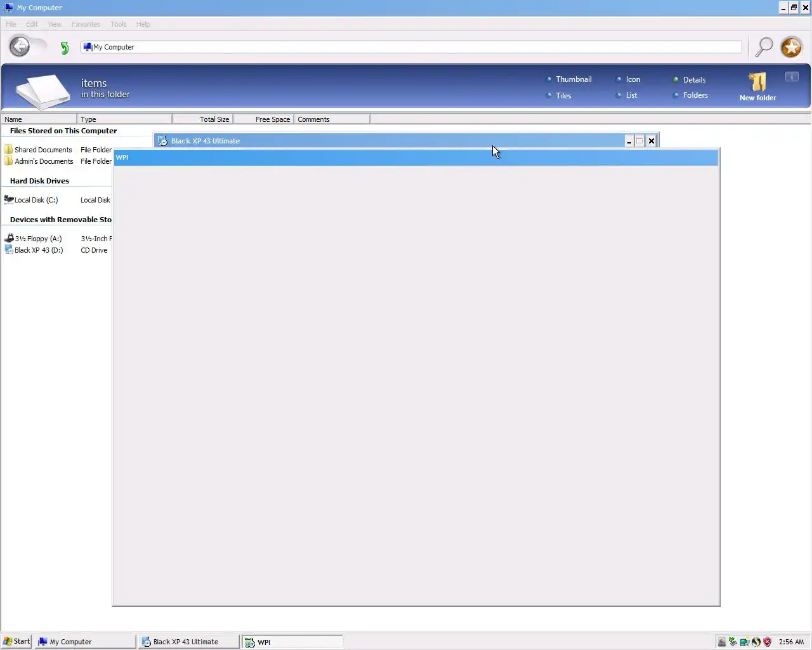The image size is (812, 650).
Task: Click the safely remove hardware tray icon
Action: point(733,642)
